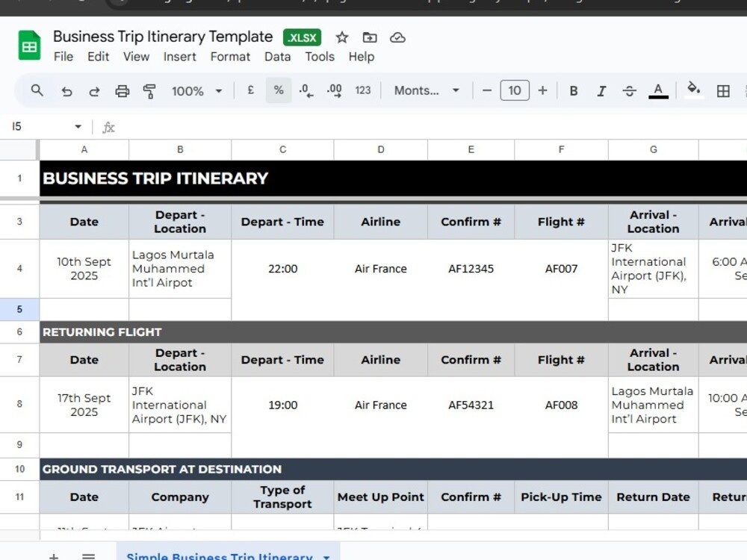Open the borders tool
747x560 pixels.
(x=723, y=91)
